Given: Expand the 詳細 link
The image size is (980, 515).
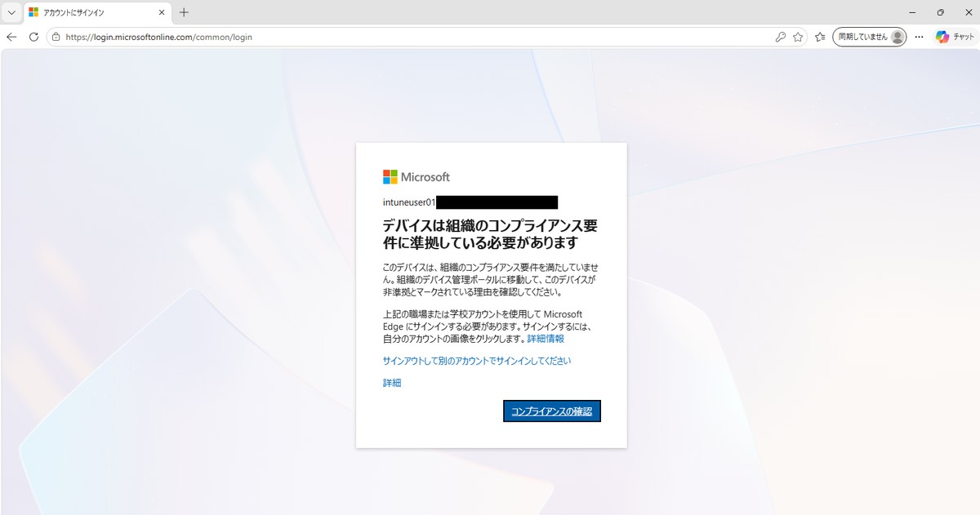Looking at the screenshot, I should pos(392,382).
